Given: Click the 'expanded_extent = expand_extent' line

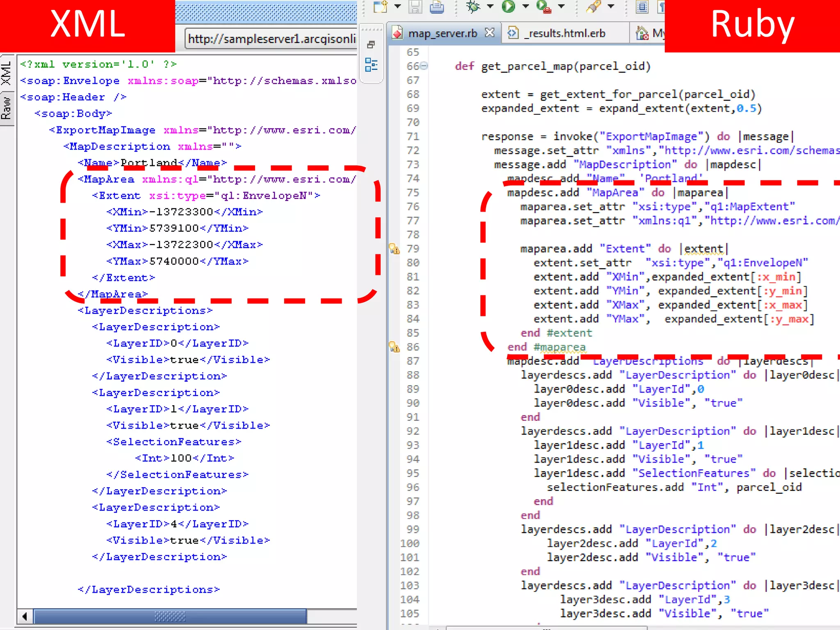Looking at the screenshot, I should 621,108.
